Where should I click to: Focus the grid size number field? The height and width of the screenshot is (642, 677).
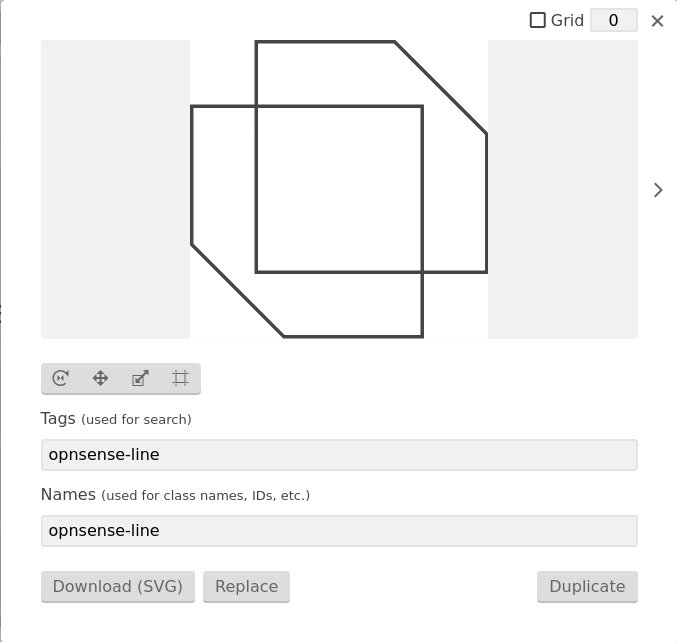[x=614, y=20]
